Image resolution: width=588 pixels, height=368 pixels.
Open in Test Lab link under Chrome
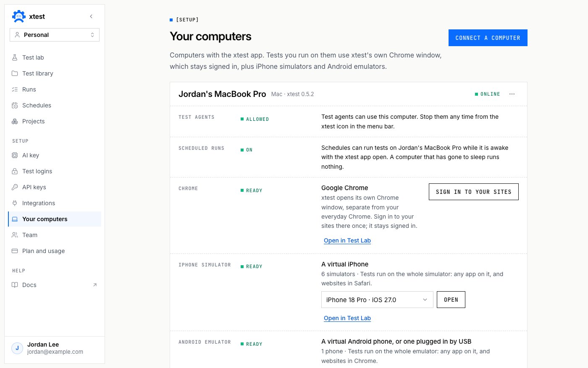347,240
